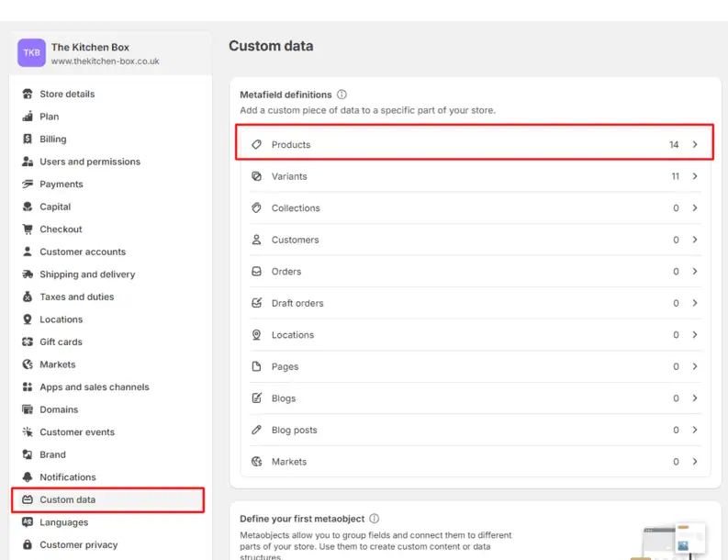Expand Variants row chevron
Screen dimensions: 728x560
click(695, 176)
